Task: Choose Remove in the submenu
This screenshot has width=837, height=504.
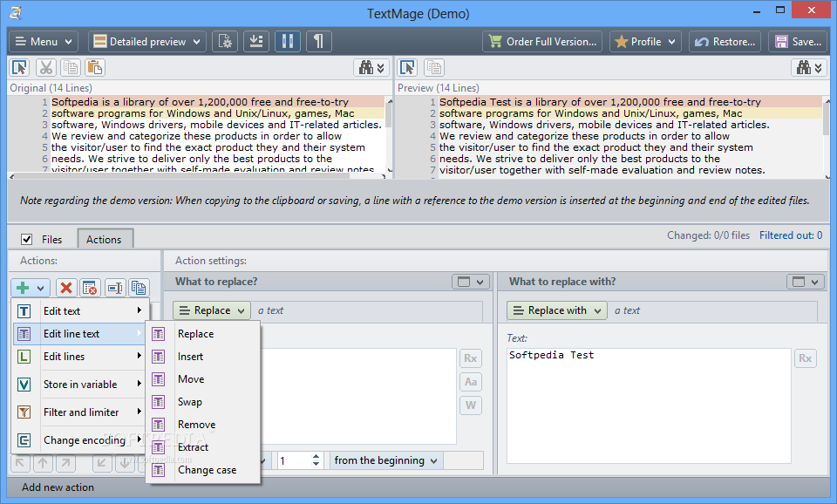Action: [x=203, y=425]
